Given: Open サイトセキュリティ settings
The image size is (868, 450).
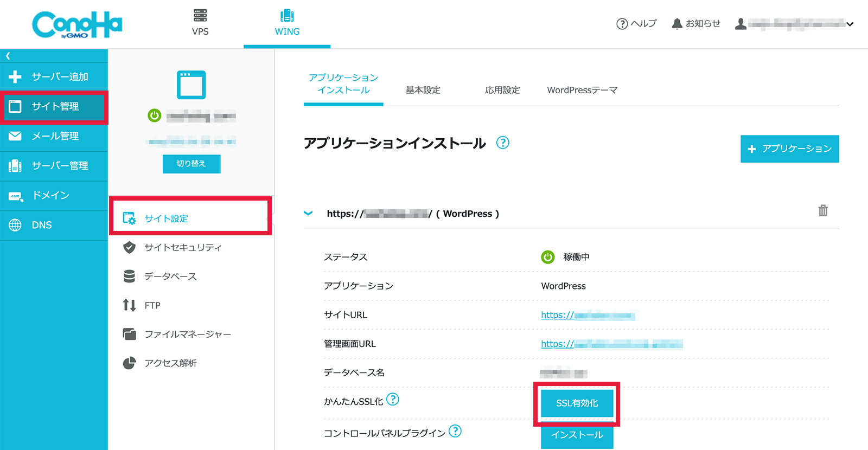Looking at the screenshot, I should tap(183, 247).
